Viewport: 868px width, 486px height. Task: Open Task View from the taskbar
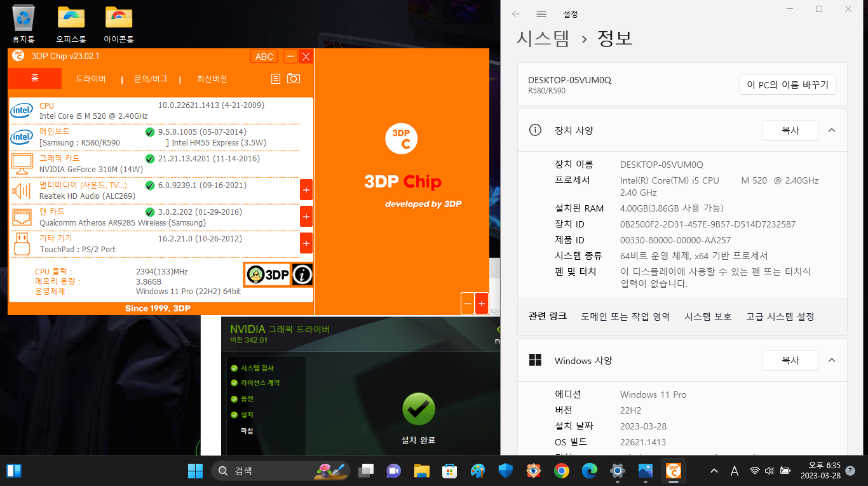(x=366, y=471)
